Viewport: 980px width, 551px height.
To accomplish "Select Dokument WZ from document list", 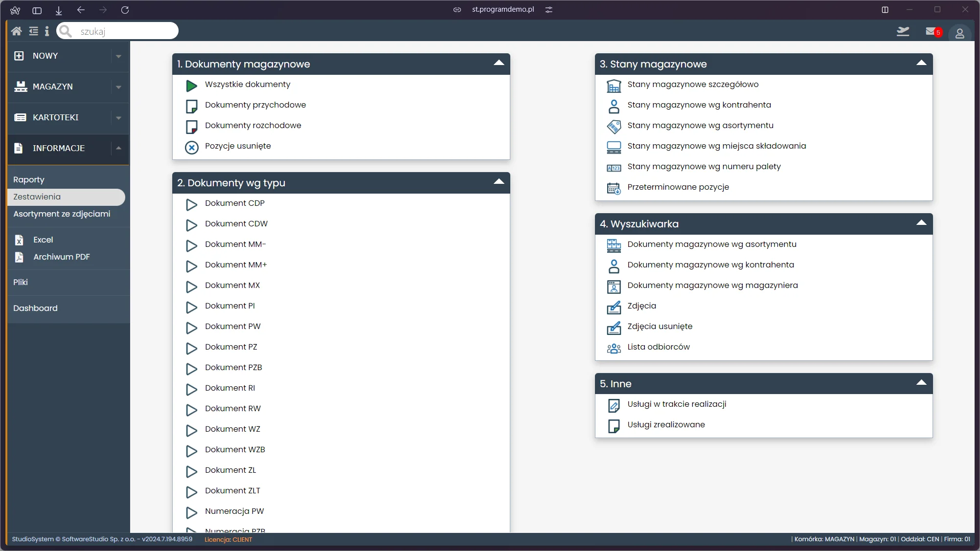I will [x=233, y=429].
